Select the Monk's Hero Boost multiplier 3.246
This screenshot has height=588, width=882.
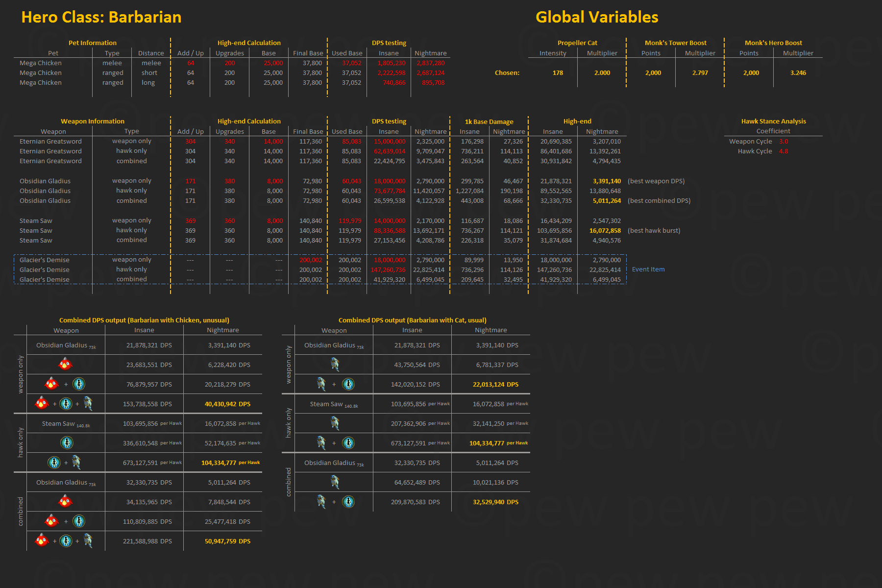pos(798,73)
